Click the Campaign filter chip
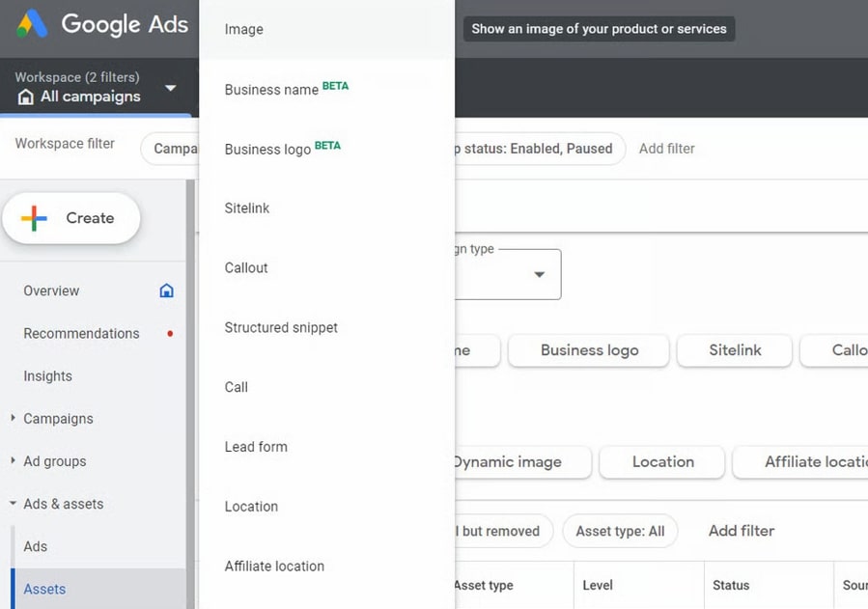Image resolution: width=868 pixels, height=609 pixels. point(170,149)
